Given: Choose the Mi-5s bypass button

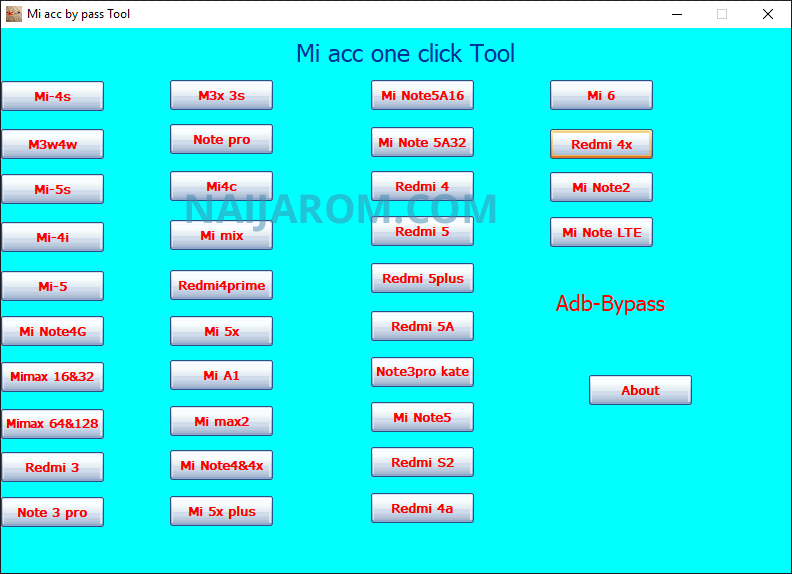Looking at the screenshot, I should coord(53,189).
